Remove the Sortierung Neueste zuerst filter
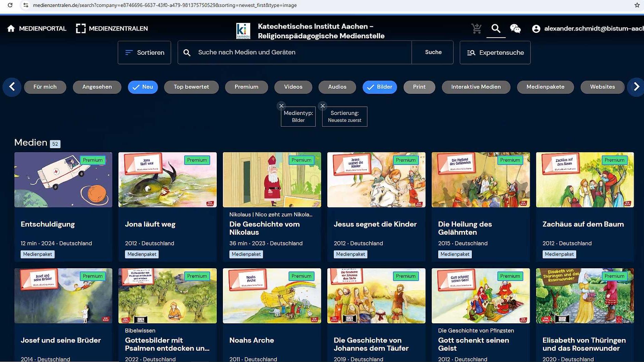Screen dimensions: 644x362 click(x=323, y=106)
